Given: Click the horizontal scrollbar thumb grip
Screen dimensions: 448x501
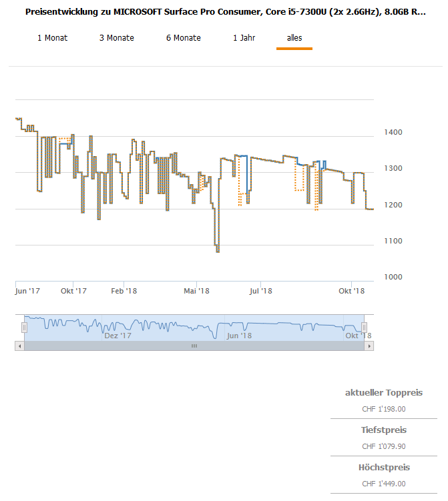Looking at the screenshot, I should click(x=194, y=346).
